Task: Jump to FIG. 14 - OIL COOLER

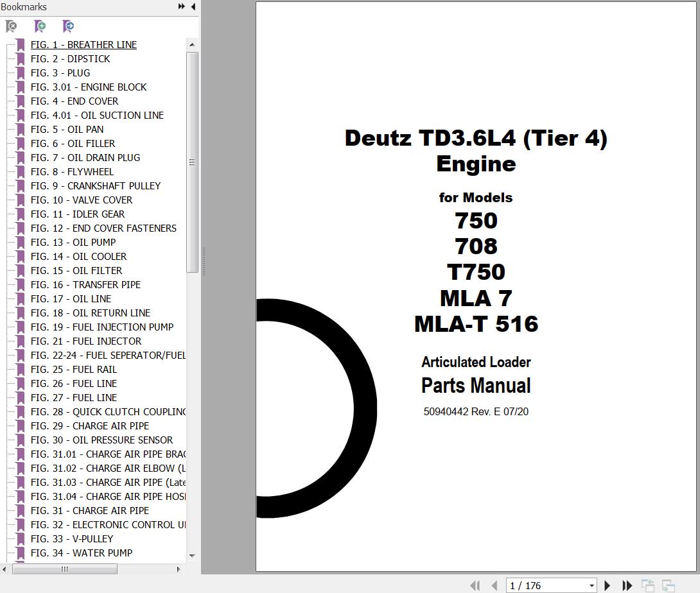Action: (x=78, y=257)
